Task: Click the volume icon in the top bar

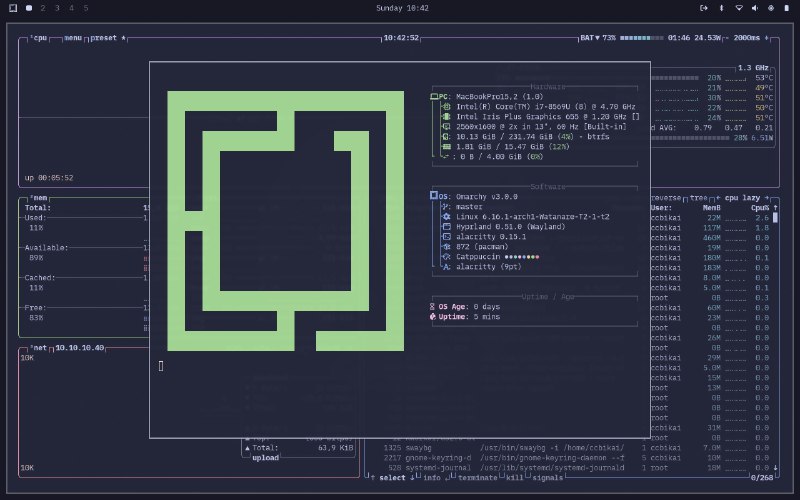Action: pyautogui.click(x=754, y=8)
